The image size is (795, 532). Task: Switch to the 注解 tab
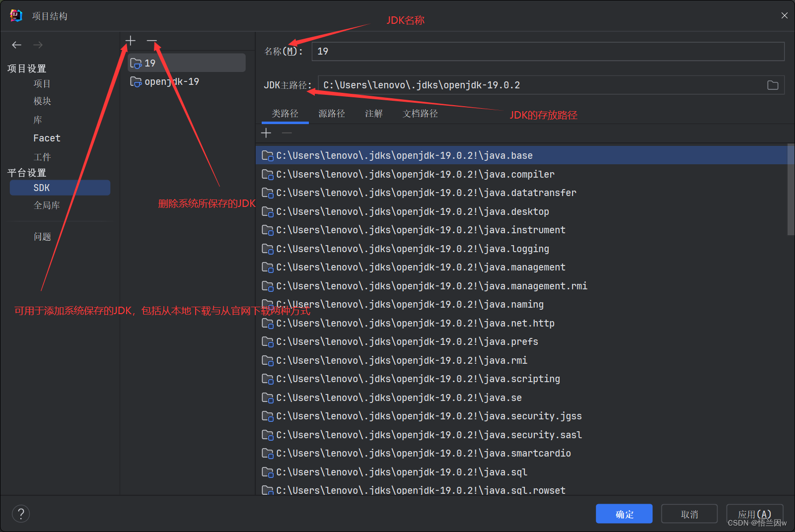point(374,114)
